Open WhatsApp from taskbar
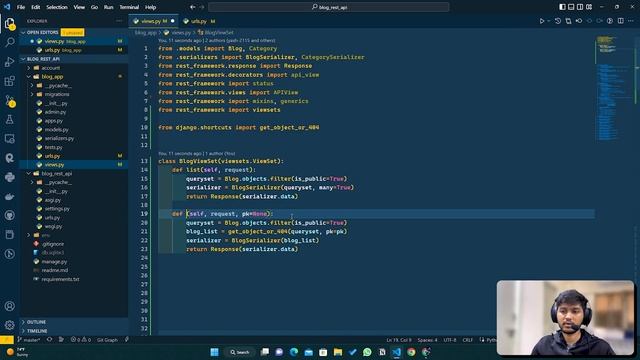This screenshot has height=360, width=640. 367,352
